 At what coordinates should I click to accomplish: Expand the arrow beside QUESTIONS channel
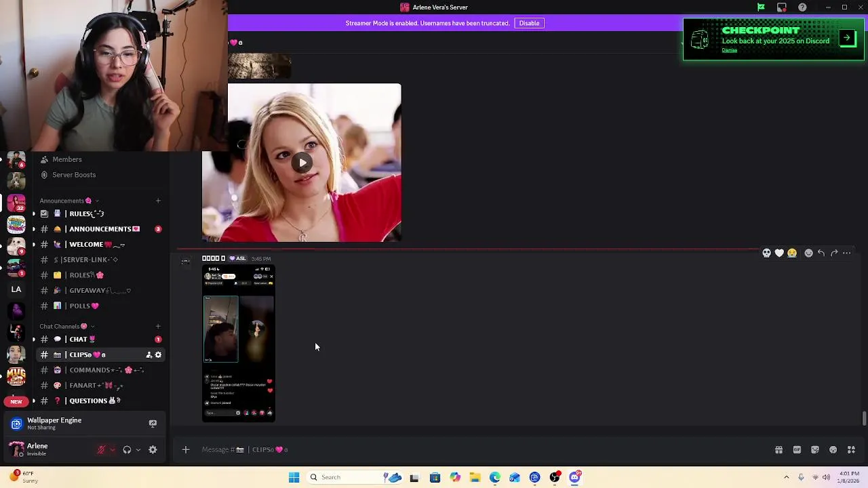33,401
